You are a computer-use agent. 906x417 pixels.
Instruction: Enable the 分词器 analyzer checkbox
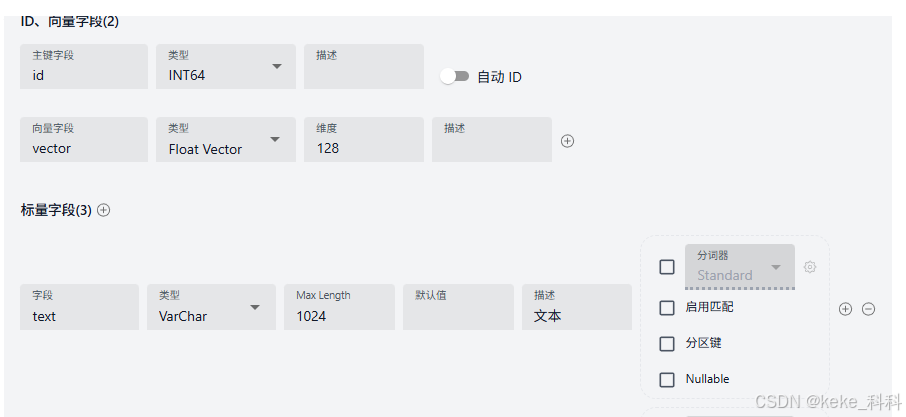[x=667, y=267]
